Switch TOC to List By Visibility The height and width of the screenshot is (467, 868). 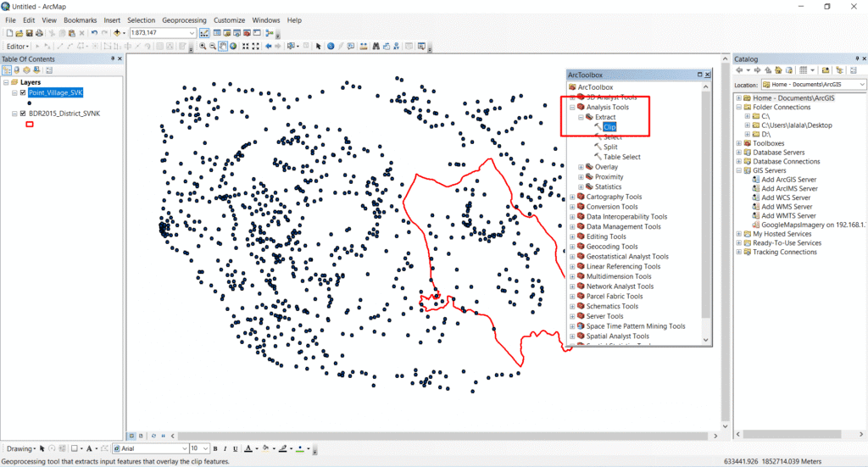(26, 70)
